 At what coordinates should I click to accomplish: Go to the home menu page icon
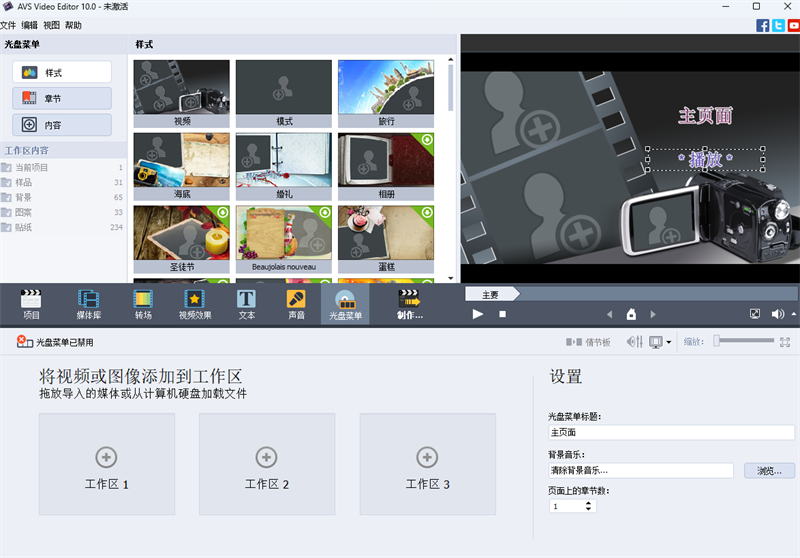pos(631,314)
